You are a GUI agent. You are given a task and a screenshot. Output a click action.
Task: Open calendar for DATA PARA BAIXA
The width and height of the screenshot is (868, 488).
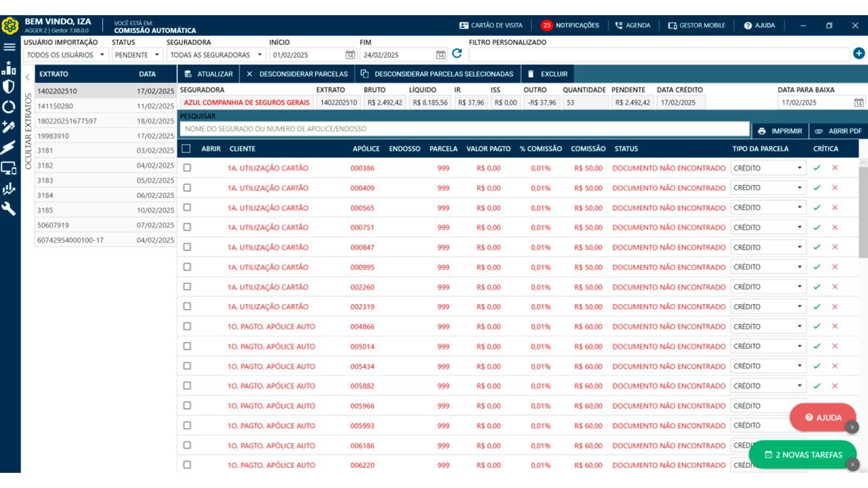point(859,102)
